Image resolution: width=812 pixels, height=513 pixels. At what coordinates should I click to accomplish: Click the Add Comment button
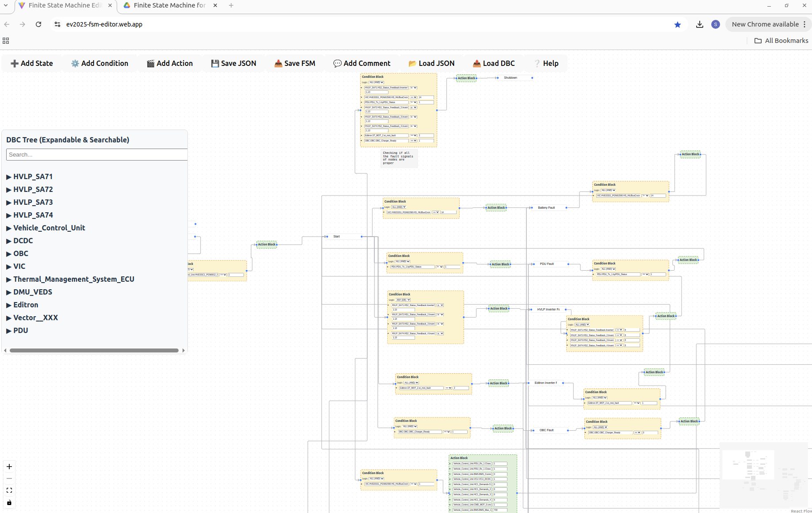(362, 63)
